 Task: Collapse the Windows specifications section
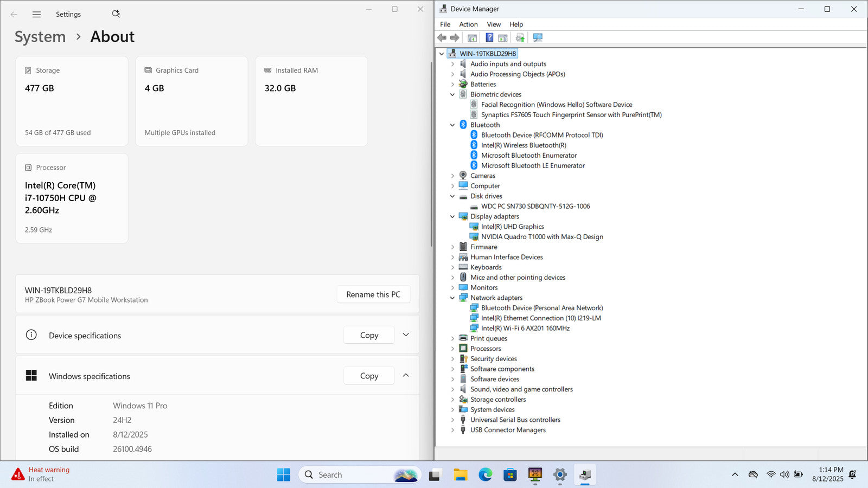(406, 376)
